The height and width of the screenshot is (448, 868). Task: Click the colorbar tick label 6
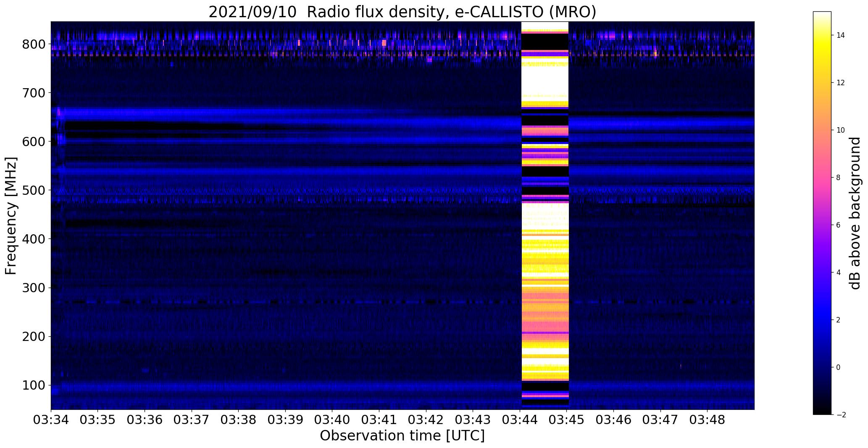[838, 225]
